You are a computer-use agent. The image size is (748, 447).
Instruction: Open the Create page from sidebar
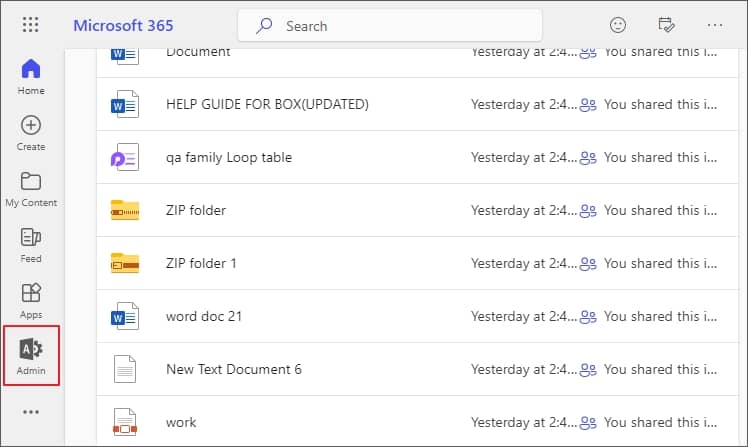pos(31,134)
